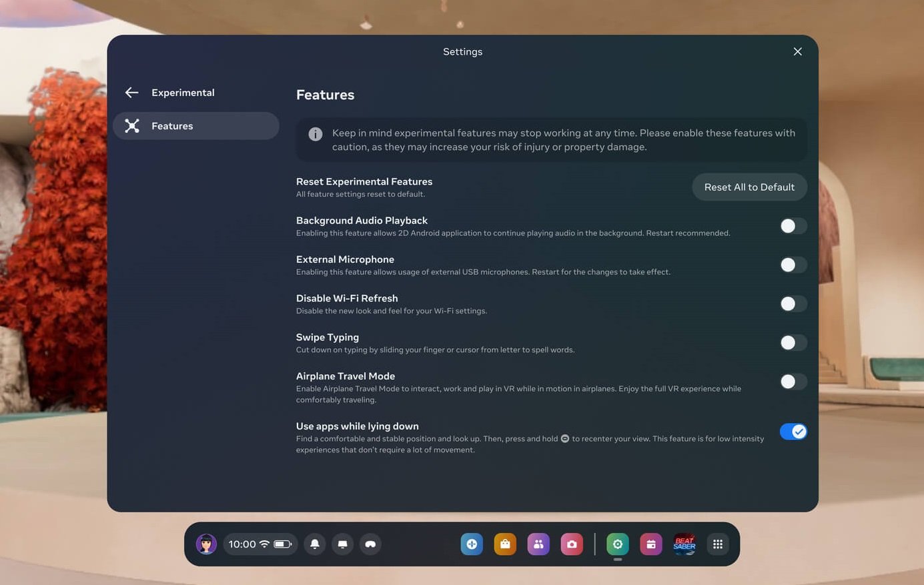Disable Use apps while lying down
This screenshot has height=585, width=924.
793,432
